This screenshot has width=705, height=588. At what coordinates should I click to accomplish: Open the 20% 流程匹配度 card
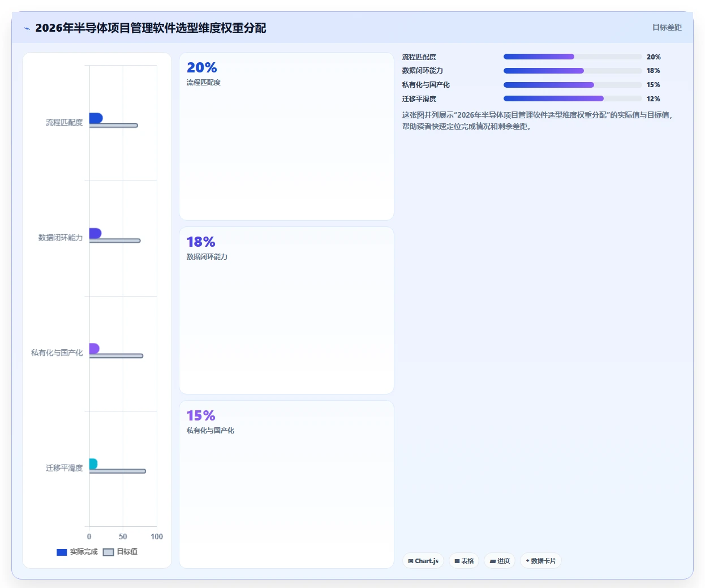click(x=286, y=136)
